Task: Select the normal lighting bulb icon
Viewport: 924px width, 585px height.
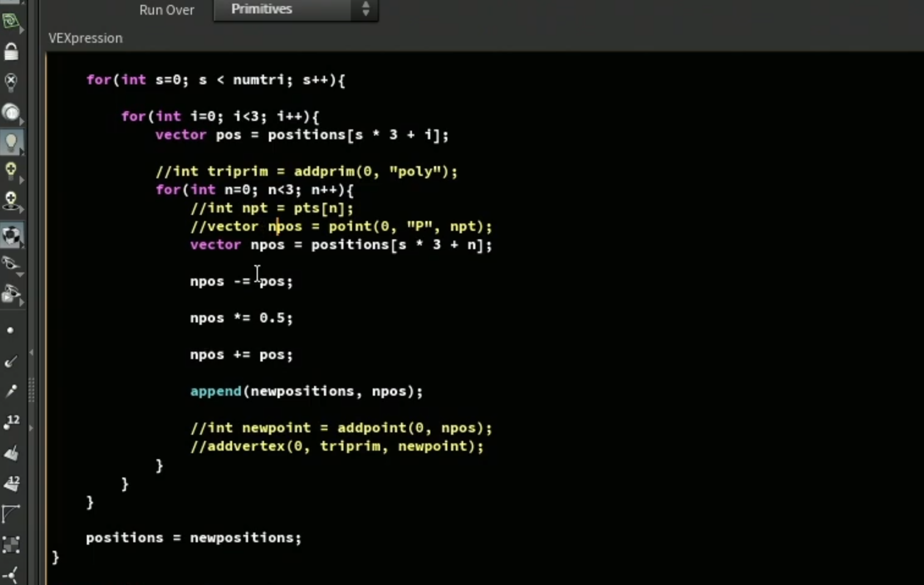Action: click(x=11, y=142)
